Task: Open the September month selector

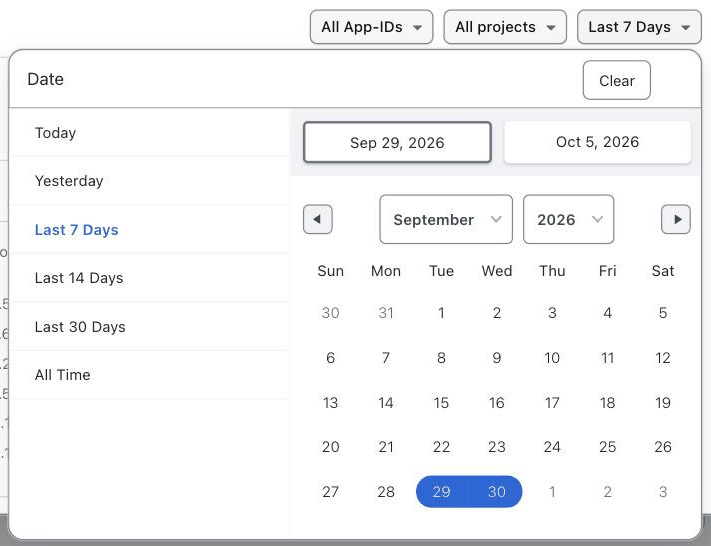Action: 446,219
